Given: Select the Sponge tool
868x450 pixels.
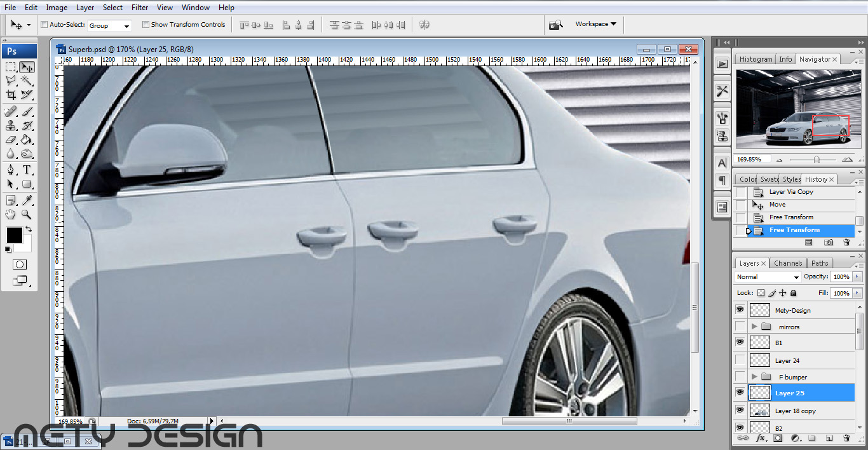Looking at the screenshot, I should click(x=27, y=153).
